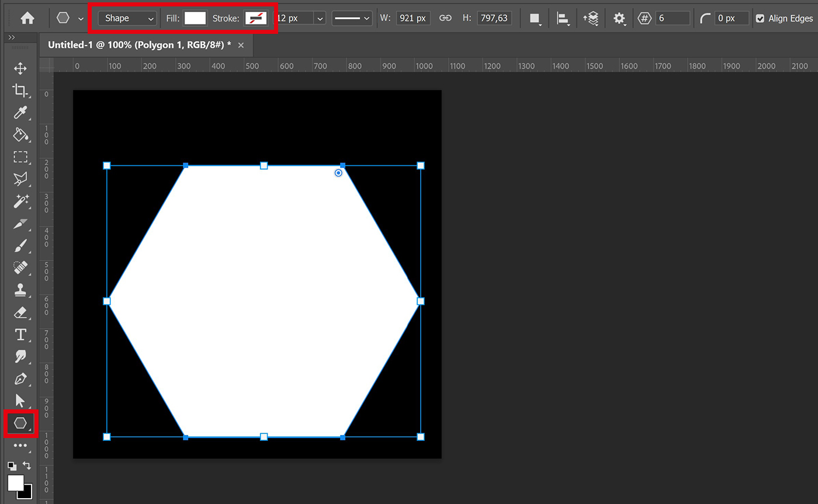Toggle the Align Edges checkbox
Image resolution: width=818 pixels, height=504 pixels.
click(x=760, y=18)
